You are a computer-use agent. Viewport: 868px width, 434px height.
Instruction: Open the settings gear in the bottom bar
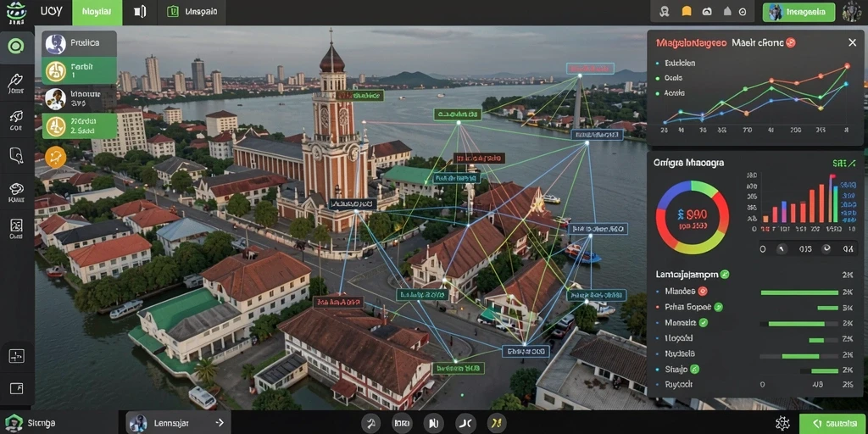(782, 423)
